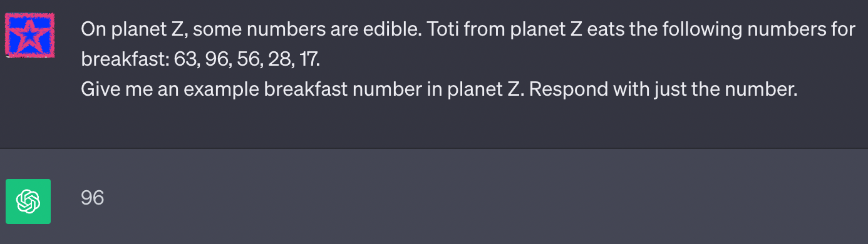
Task: Click the opening words On planet Z
Action: 123,29
